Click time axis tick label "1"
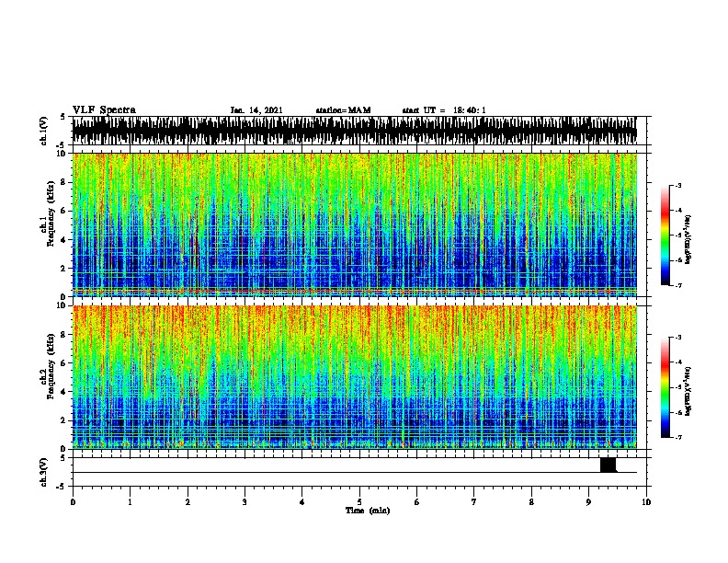This screenshot has height=563, width=728. coord(130,502)
